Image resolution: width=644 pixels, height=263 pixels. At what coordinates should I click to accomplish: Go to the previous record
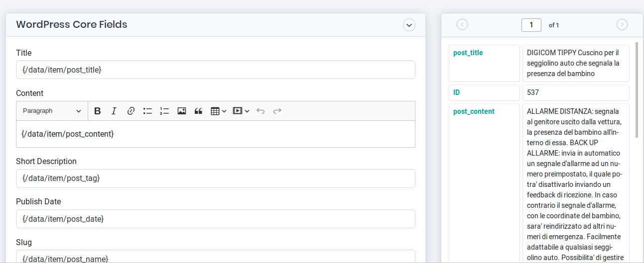462,25
